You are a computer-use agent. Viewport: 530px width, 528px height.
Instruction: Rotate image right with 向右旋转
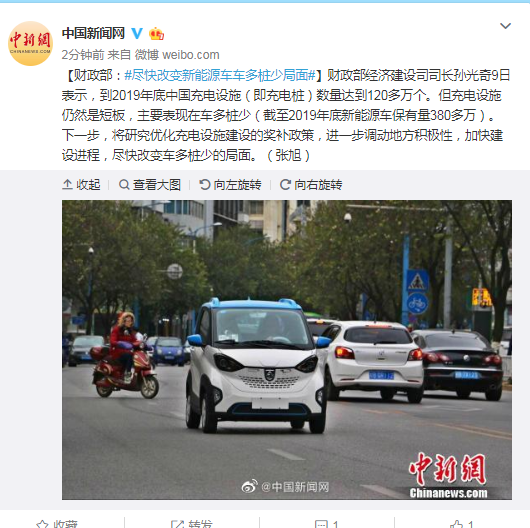311,185
